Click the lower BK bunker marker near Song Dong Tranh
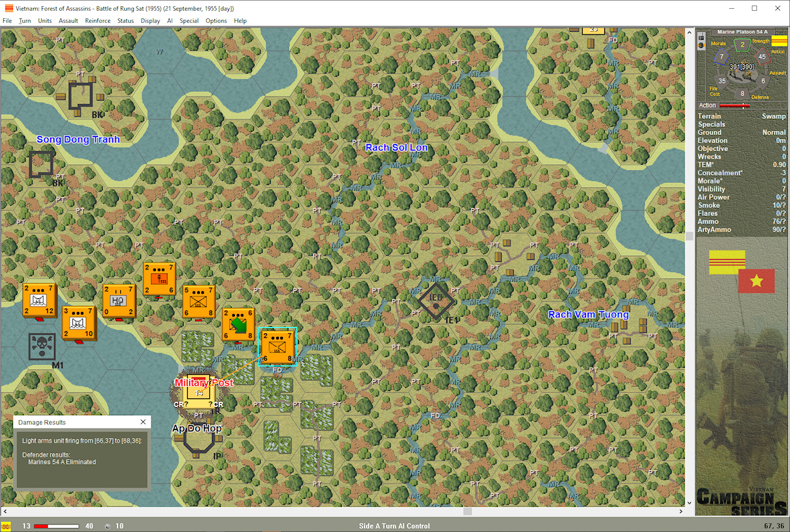This screenshot has height=532, width=790. (41, 164)
